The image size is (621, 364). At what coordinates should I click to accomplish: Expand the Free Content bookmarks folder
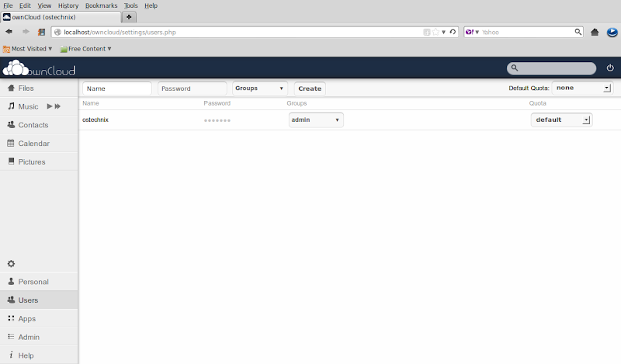85,49
